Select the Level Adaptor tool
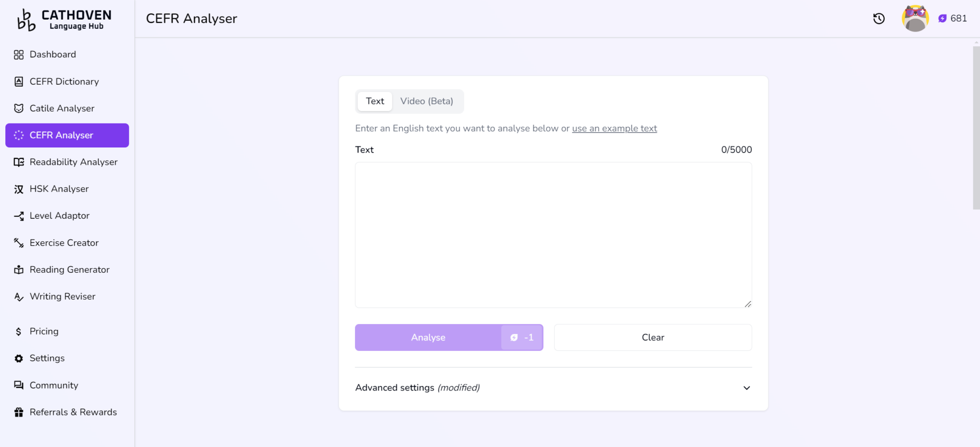Viewport: 980px width, 447px height. 59,215
